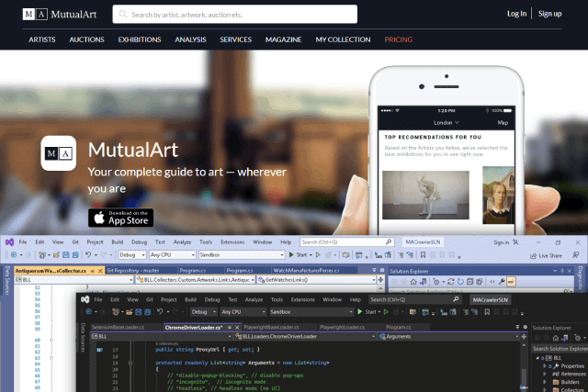This screenshot has height=392, width=588.
Task: Open Debug configuration dropdown in light Visual Studio
Action: tap(132, 255)
